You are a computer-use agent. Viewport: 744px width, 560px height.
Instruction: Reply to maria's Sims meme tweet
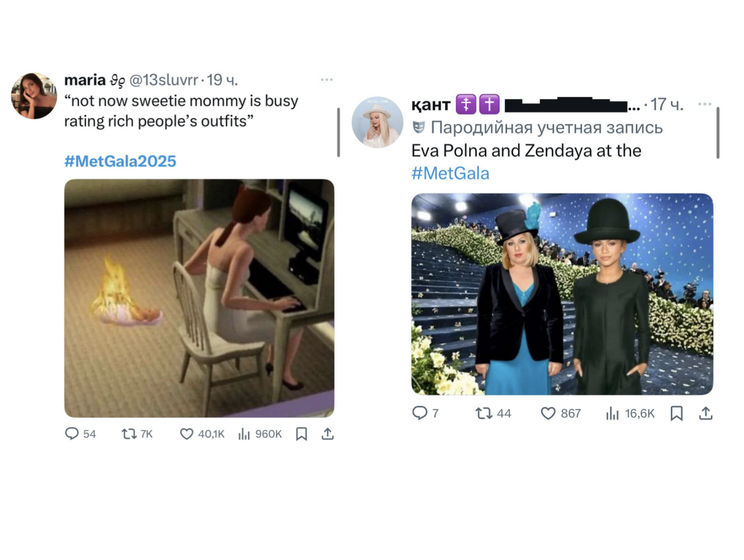pyautogui.click(x=72, y=434)
